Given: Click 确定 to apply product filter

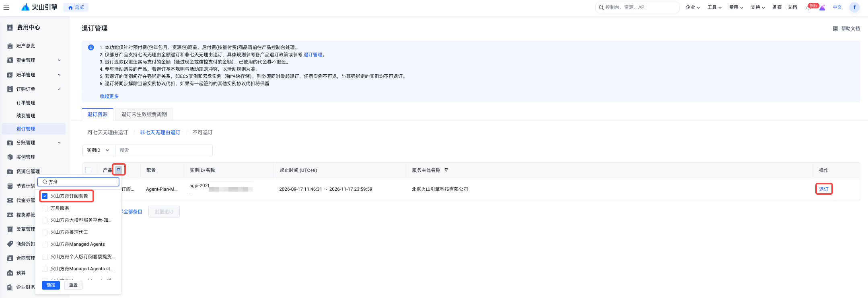Looking at the screenshot, I should [51, 285].
